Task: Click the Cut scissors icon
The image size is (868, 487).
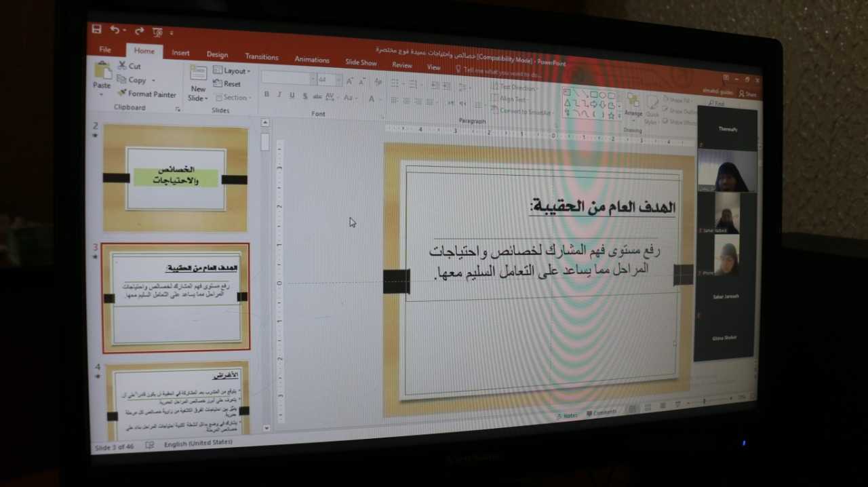Action: pyautogui.click(x=123, y=65)
